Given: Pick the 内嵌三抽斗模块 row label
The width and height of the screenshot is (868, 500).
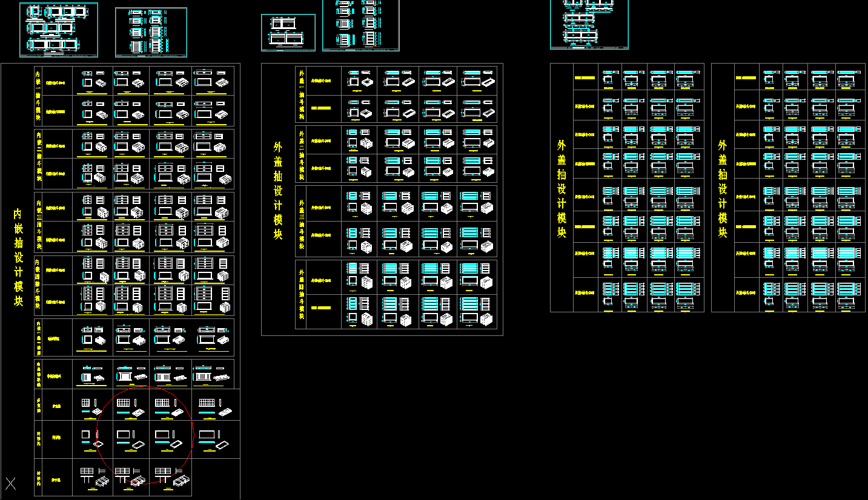Looking at the screenshot, I should [39, 222].
